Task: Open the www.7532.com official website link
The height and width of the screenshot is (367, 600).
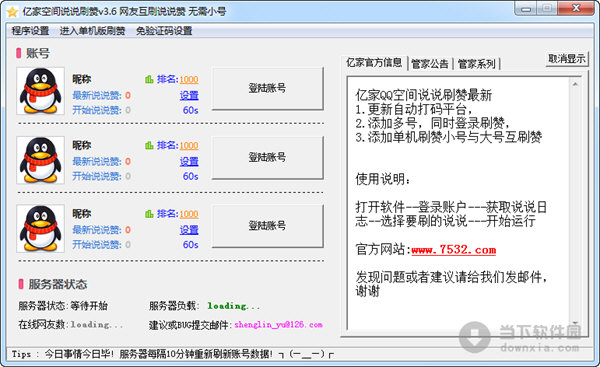Action: tap(454, 250)
